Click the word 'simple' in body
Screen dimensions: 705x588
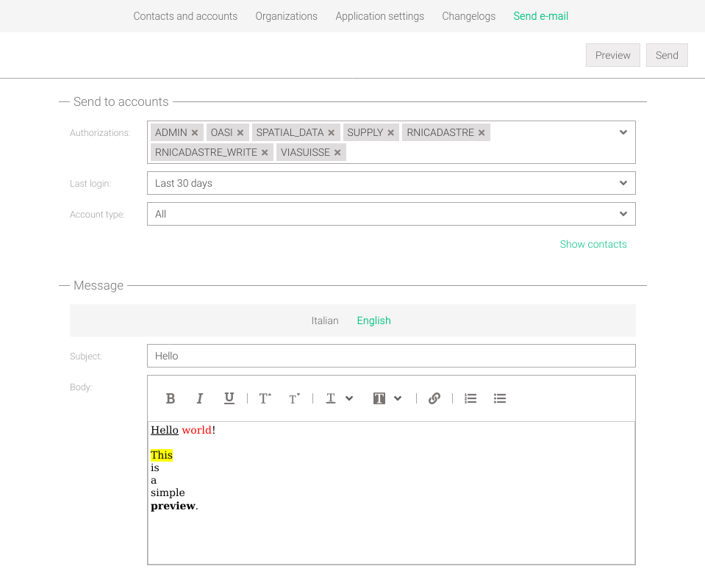click(x=168, y=493)
